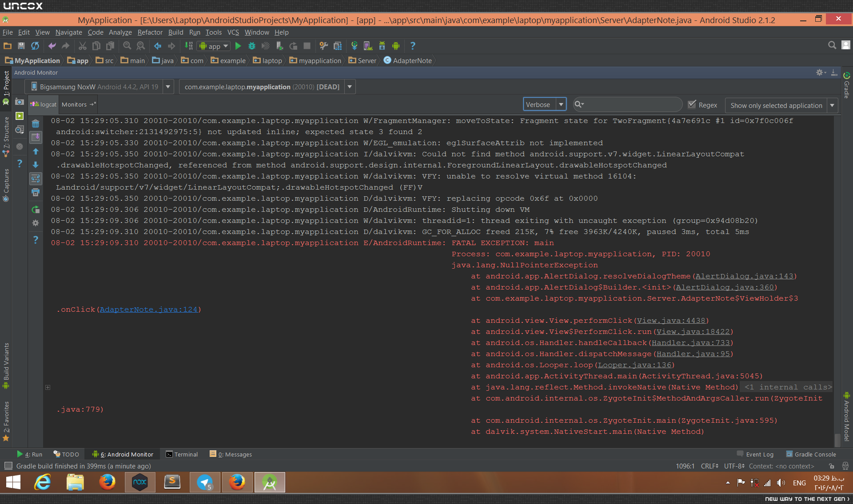This screenshot has height=504, width=853.
Task: Open the 4: Run tool window tab
Action: tap(29, 454)
